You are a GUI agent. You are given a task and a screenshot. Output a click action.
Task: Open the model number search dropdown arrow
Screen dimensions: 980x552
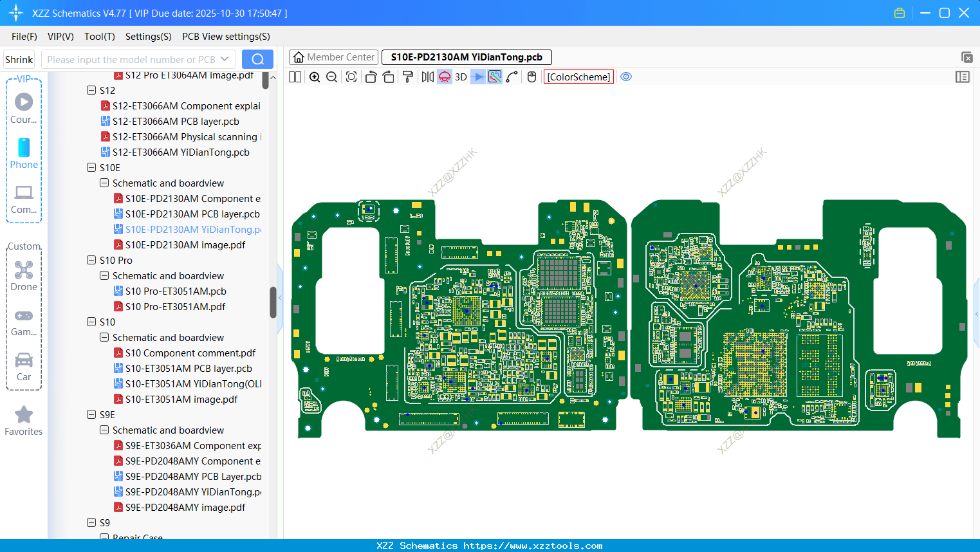(x=225, y=59)
